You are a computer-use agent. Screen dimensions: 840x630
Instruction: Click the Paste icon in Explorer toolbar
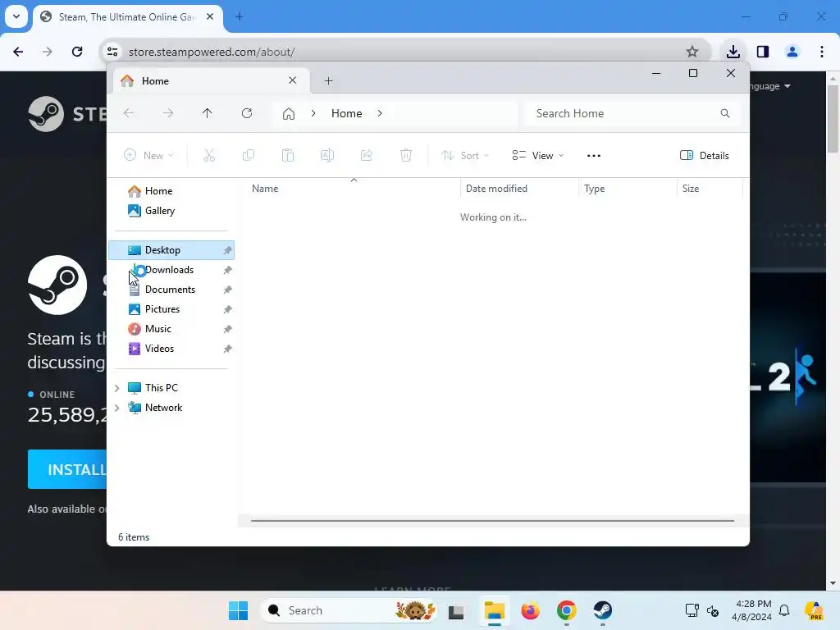point(288,155)
